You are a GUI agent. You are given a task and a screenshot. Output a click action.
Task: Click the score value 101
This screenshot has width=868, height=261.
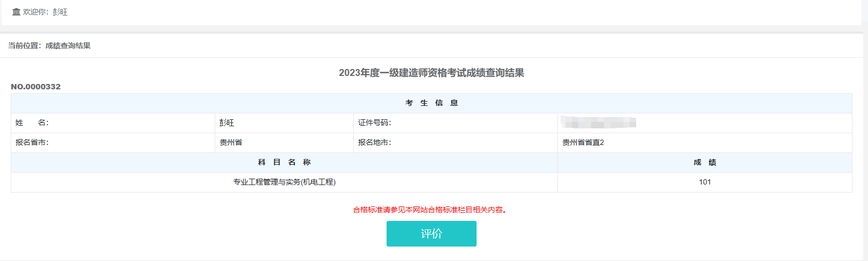pos(705,182)
